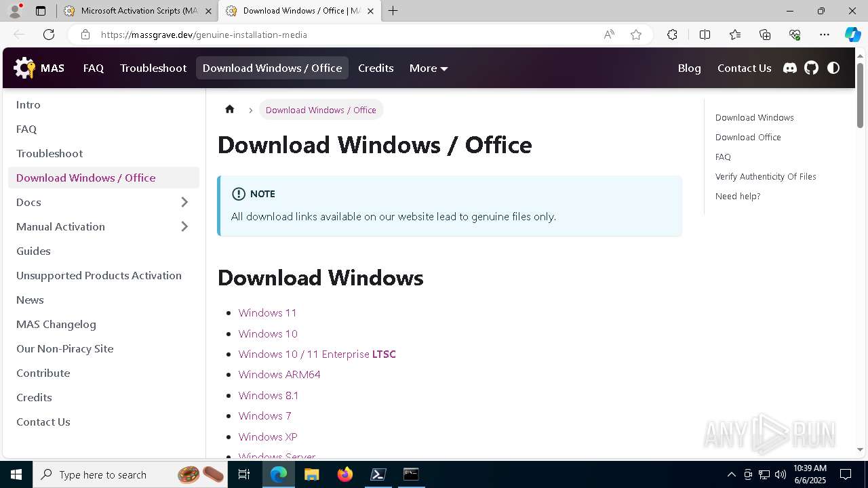The height and width of the screenshot is (488, 868).
Task: Open Browser essentials heart icon
Action: pos(795,35)
